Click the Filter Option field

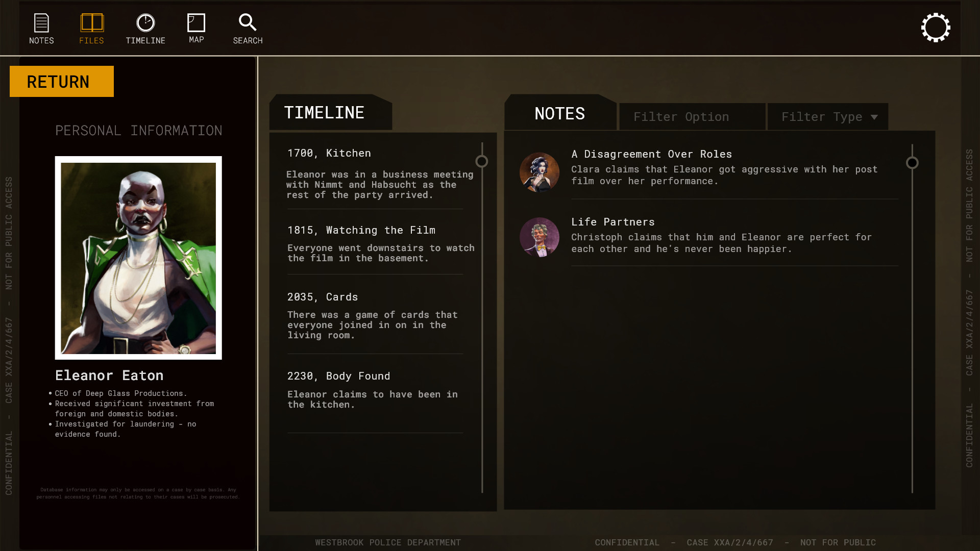(692, 117)
